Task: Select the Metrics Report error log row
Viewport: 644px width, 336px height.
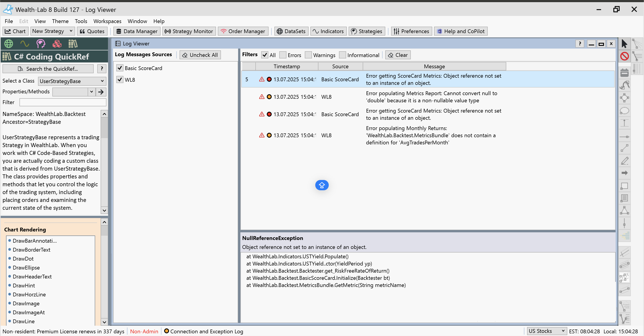Action: tap(428, 97)
